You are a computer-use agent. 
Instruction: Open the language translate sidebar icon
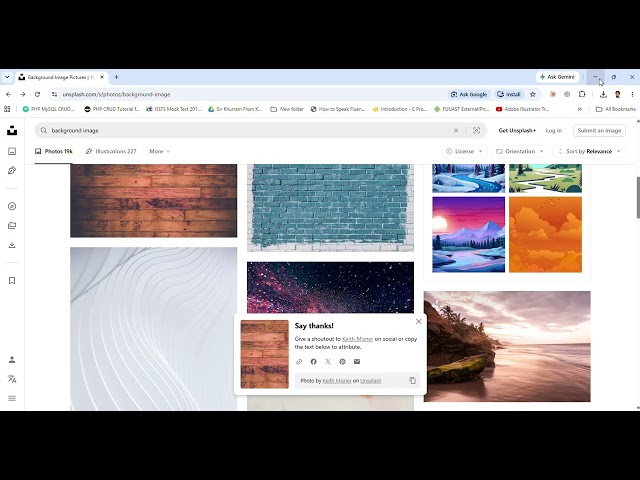pyautogui.click(x=12, y=379)
